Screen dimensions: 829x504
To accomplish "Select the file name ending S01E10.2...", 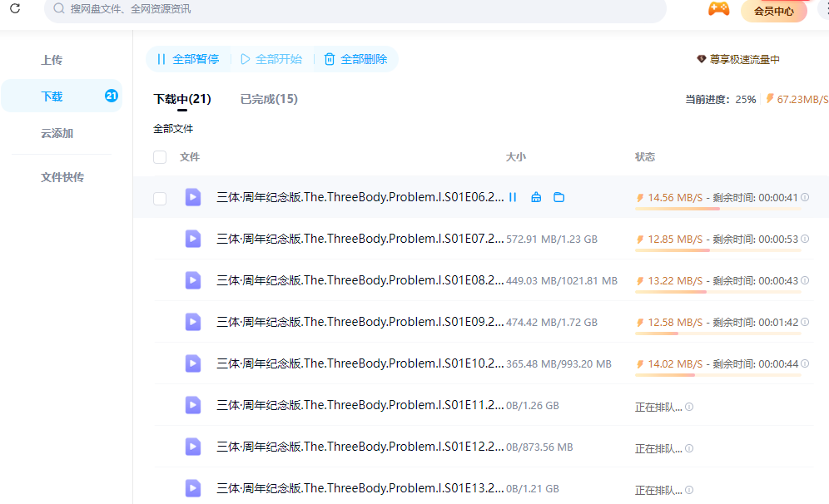I will 360,363.
